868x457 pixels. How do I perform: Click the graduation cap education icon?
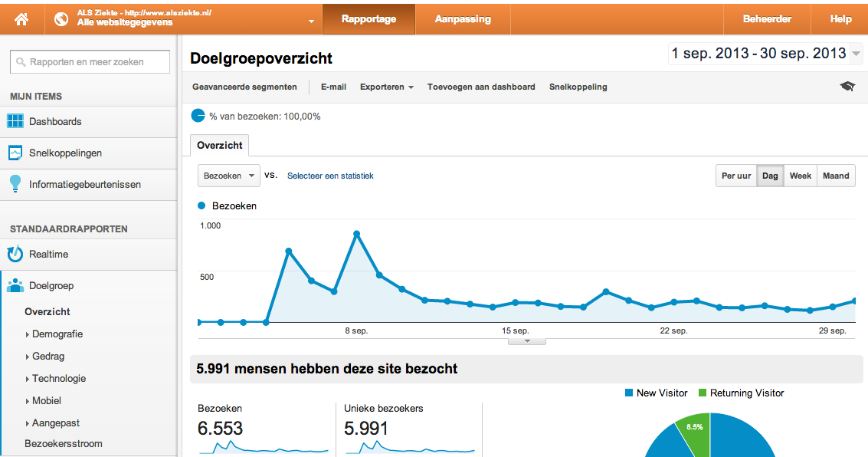coord(847,87)
